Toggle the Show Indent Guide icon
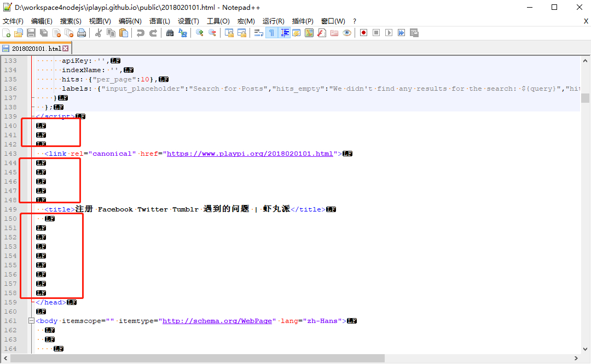The width and height of the screenshot is (591, 364). click(x=285, y=33)
